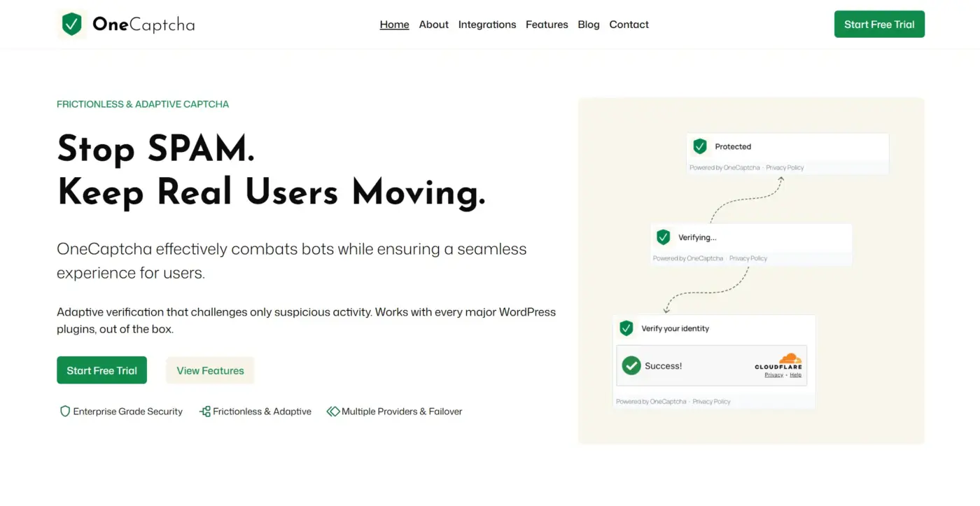Open Privacy Policy link in Verifying card
This screenshot has width=980, height=506.
click(x=748, y=258)
